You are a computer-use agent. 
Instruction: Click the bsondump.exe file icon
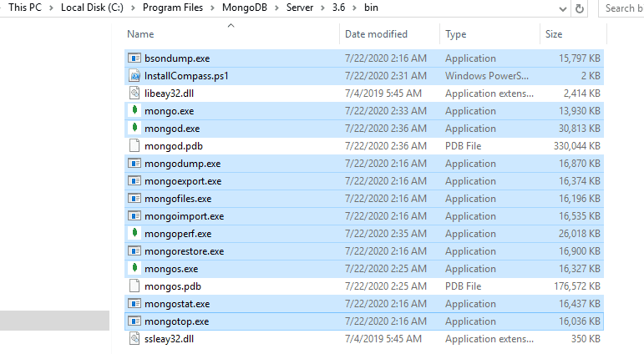coord(134,58)
